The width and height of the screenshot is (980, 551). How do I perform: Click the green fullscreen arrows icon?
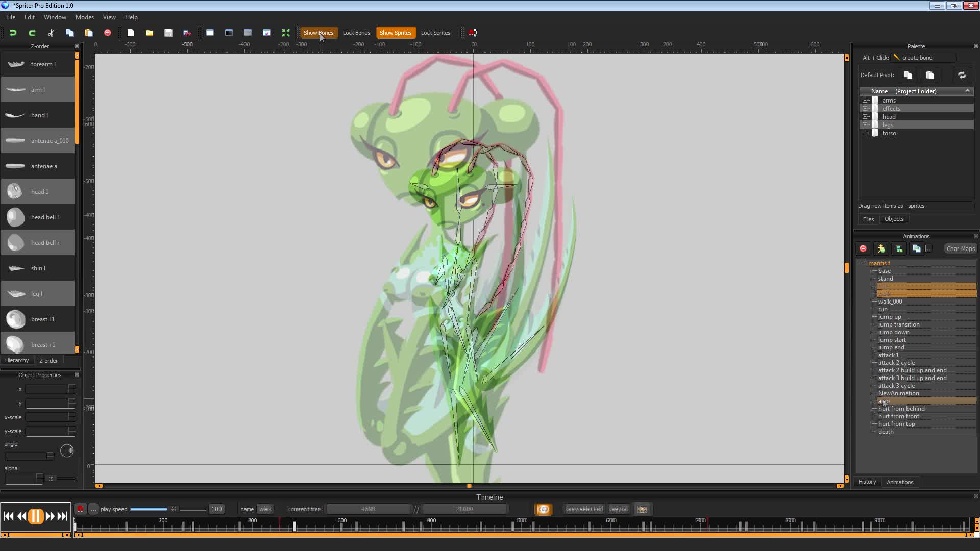tap(286, 33)
